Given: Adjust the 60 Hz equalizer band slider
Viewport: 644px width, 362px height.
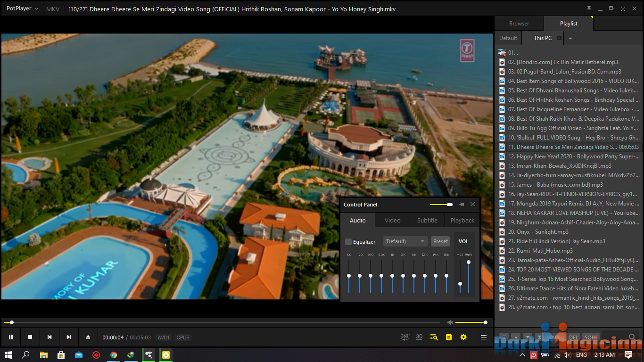Looking at the screenshot, I should (349, 276).
